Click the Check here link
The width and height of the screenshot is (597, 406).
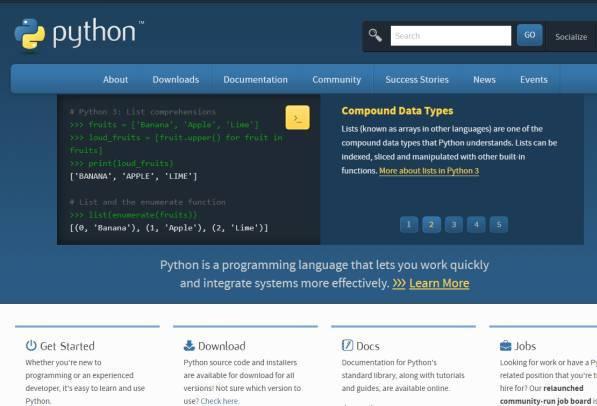pos(220,401)
